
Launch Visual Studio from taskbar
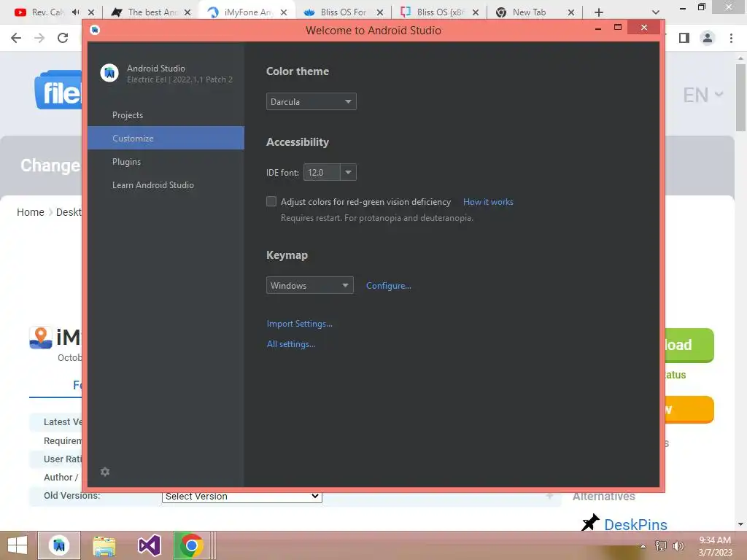click(x=149, y=545)
